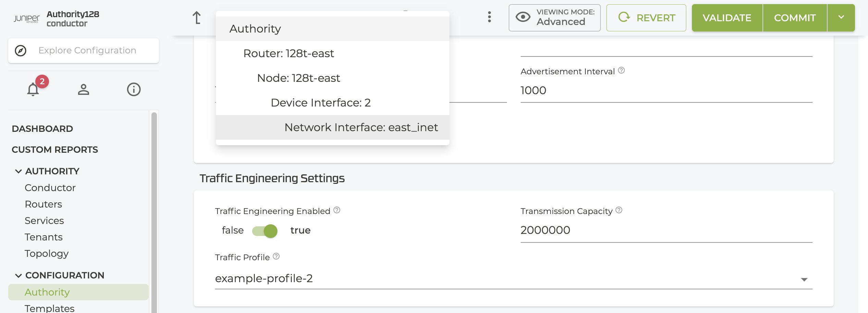
Task: Click the REVERT button
Action: (x=646, y=18)
